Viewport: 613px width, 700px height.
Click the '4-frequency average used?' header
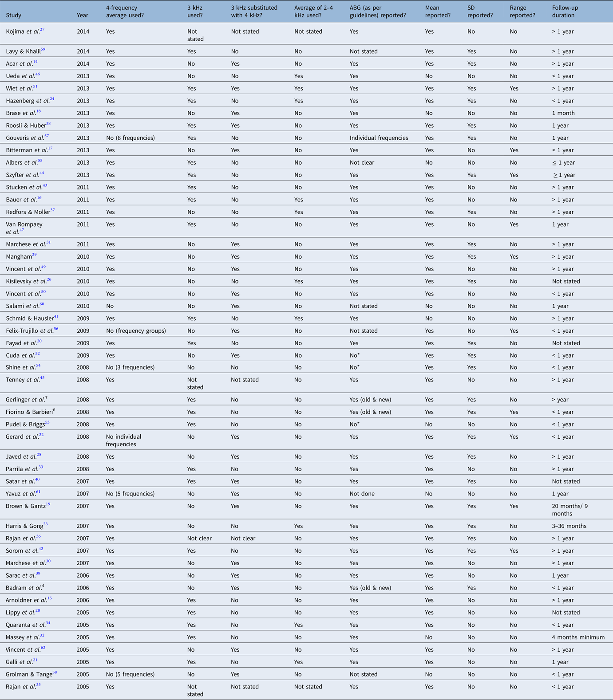[x=125, y=12]
